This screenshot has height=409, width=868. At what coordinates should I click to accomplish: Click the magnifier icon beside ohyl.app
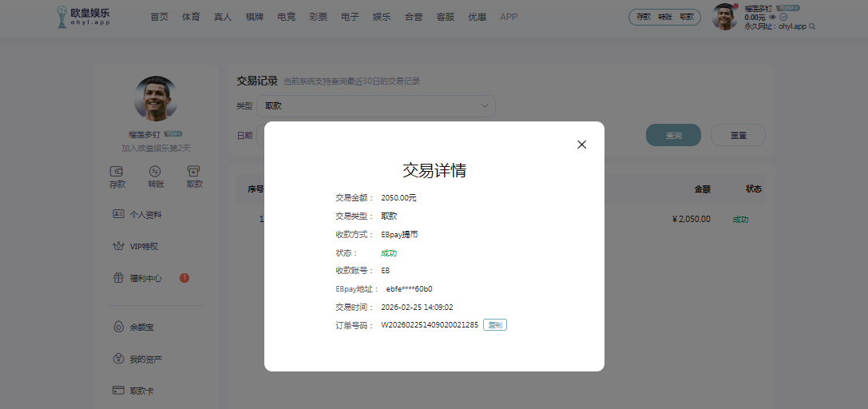(x=812, y=26)
